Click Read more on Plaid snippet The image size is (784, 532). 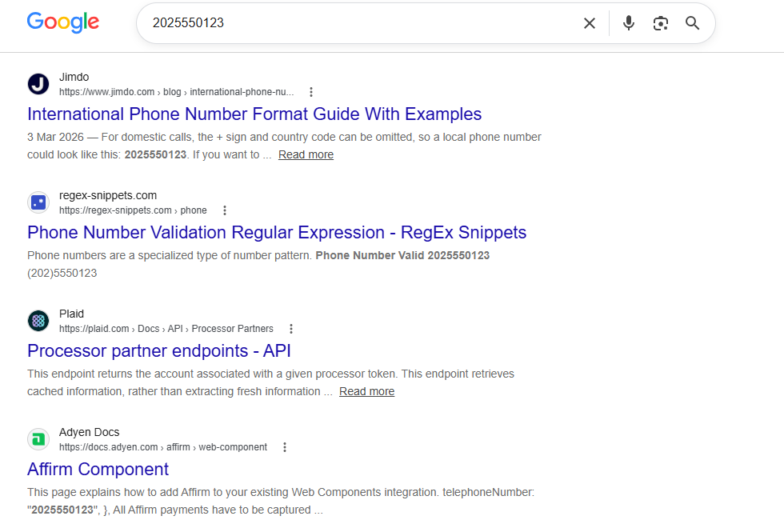pos(367,391)
